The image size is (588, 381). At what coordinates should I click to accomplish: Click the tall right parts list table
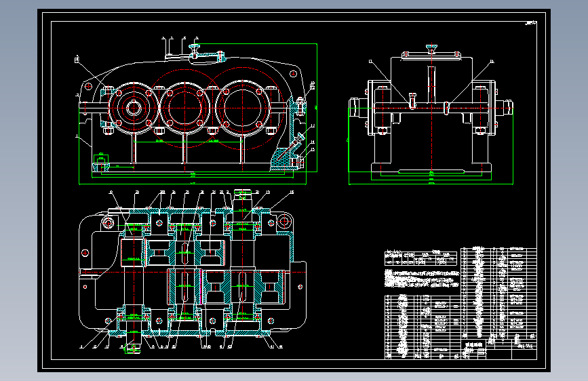498,294
